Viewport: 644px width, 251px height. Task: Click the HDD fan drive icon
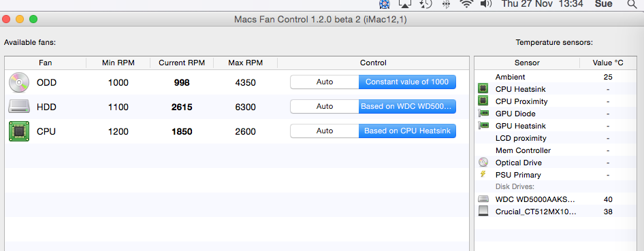19,107
